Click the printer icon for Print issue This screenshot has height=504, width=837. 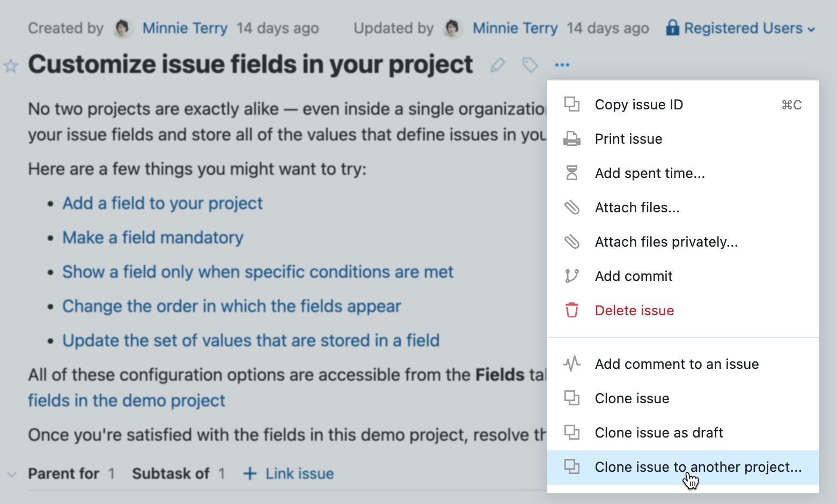click(x=571, y=139)
